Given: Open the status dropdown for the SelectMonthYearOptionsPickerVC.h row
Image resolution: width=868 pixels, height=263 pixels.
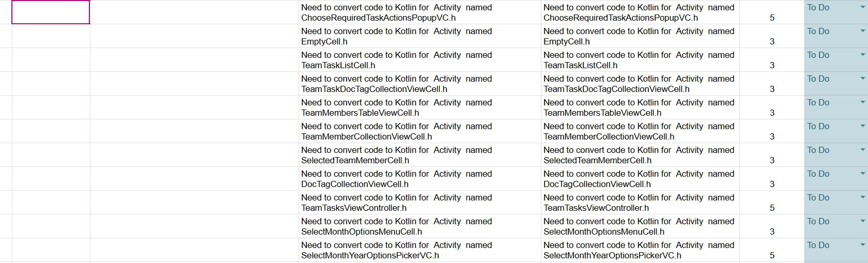Looking at the screenshot, I should coord(862,245).
